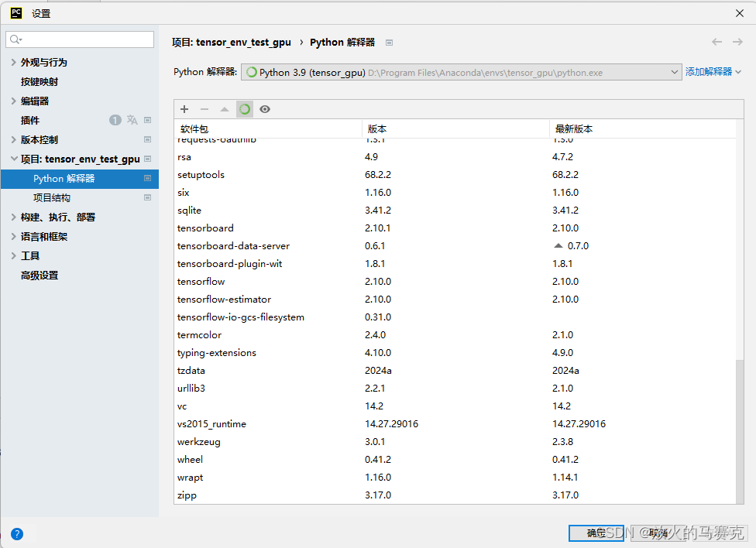Screen dimensions: 756x548
Task: Click the 确定 button
Action: tap(596, 533)
